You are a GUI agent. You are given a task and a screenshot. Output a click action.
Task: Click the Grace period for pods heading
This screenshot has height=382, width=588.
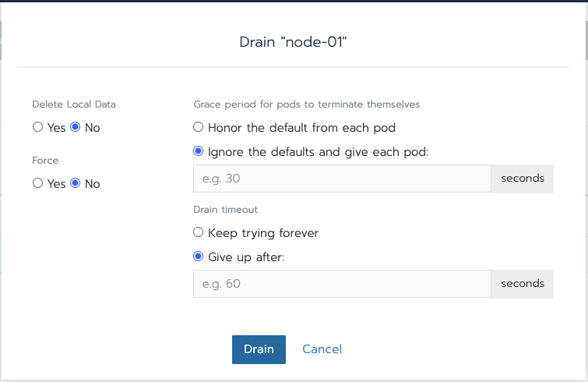306,104
